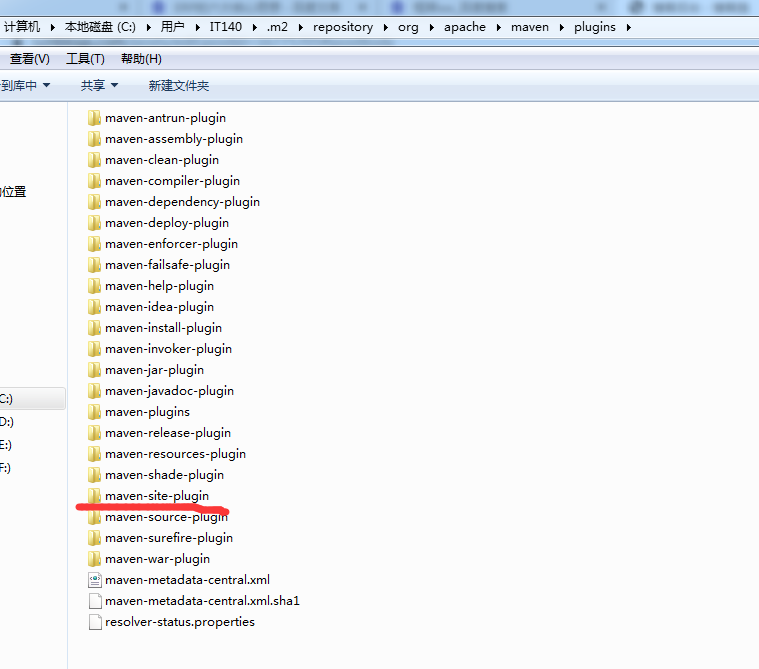Viewport: 759px width, 669px height.
Task: Select the maven-shade-plugin folder icon
Action: (x=94, y=475)
